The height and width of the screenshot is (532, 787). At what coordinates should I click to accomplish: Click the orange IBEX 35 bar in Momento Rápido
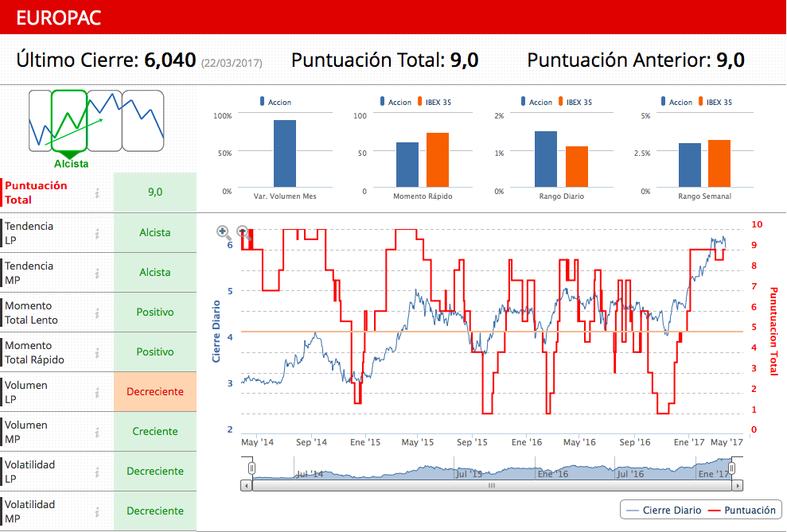tap(438, 160)
